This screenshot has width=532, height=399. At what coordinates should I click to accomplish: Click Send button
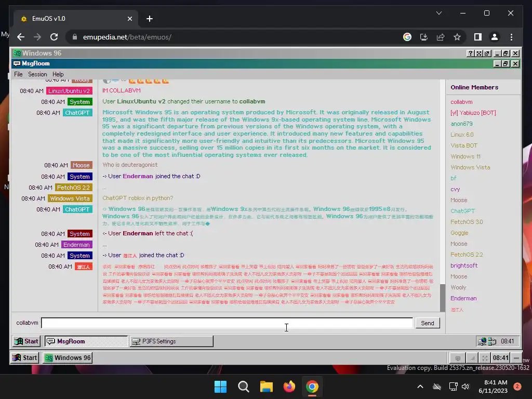pos(428,323)
